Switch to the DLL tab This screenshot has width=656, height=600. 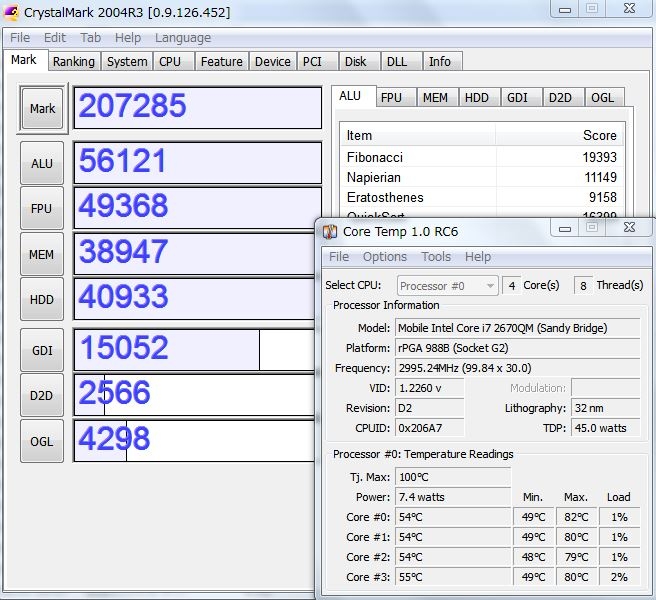(401, 62)
